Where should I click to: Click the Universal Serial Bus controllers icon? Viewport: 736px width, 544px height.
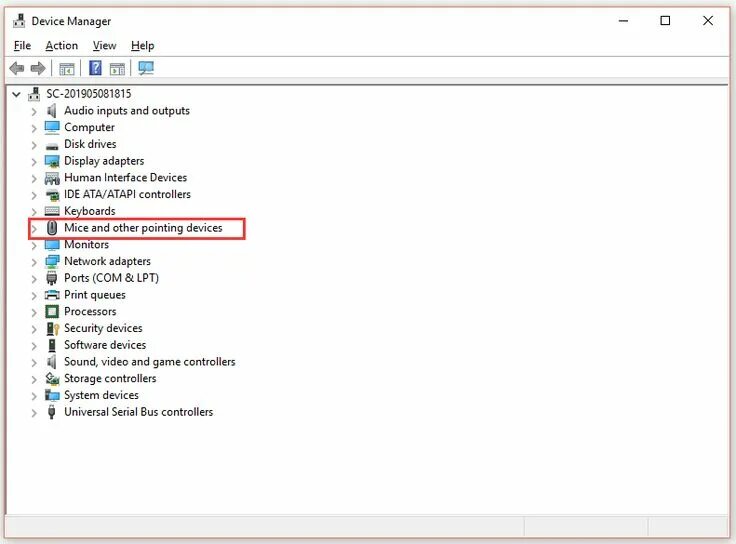point(52,412)
